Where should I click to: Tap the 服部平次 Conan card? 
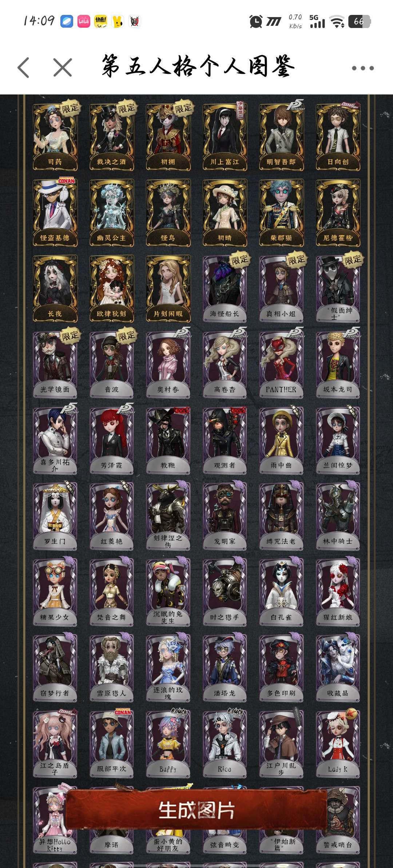pyautogui.click(x=112, y=744)
